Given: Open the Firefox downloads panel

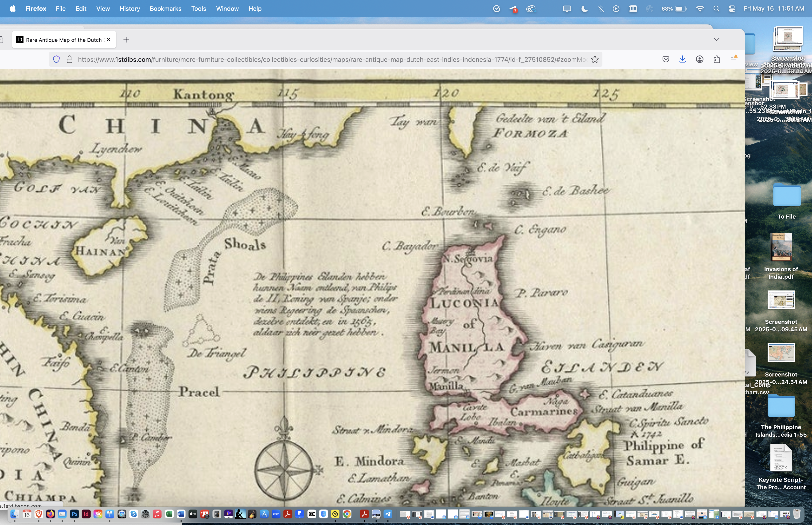Looking at the screenshot, I should pos(683,59).
